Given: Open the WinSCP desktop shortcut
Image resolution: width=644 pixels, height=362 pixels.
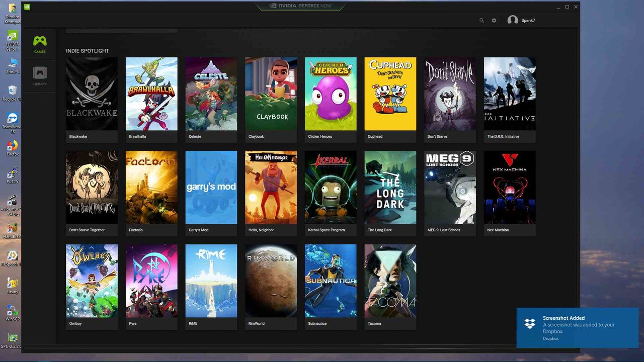Looking at the screenshot, I should click(x=12, y=312).
